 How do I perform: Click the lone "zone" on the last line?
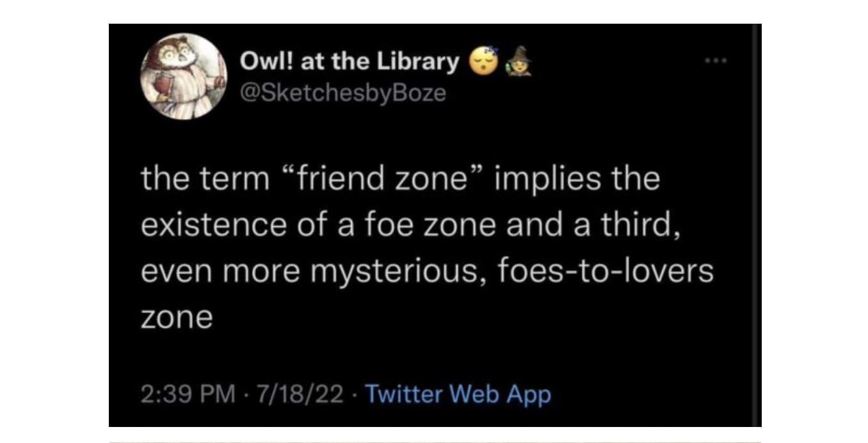[176, 318]
